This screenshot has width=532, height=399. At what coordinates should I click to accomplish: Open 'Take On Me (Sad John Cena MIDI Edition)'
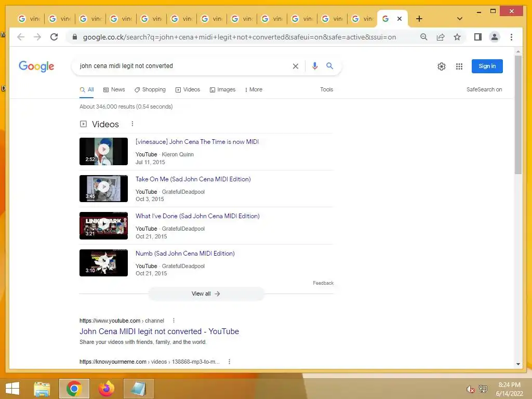[193, 179]
